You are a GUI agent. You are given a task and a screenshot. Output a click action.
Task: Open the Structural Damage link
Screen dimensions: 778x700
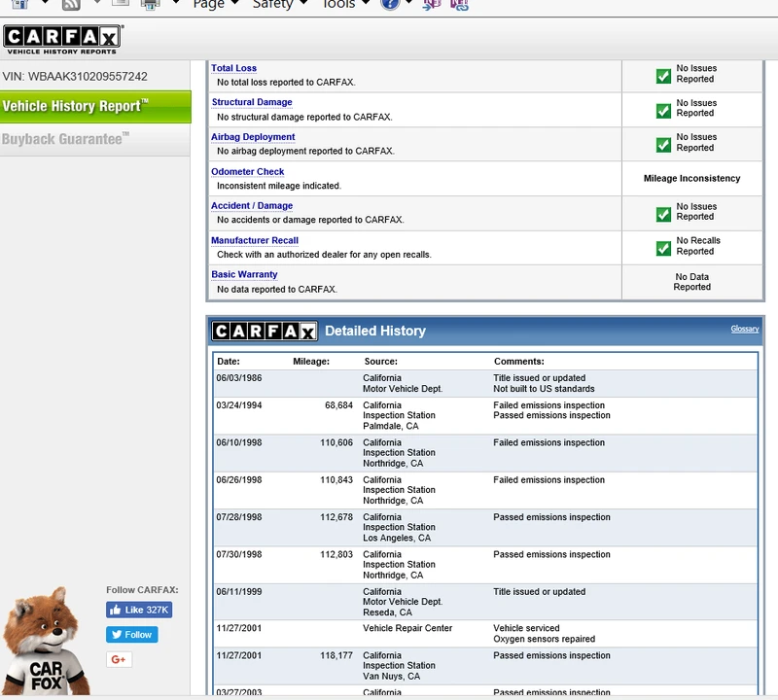(x=252, y=102)
